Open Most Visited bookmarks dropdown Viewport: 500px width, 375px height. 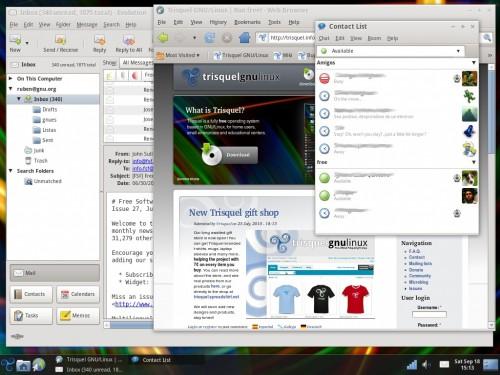point(178,55)
